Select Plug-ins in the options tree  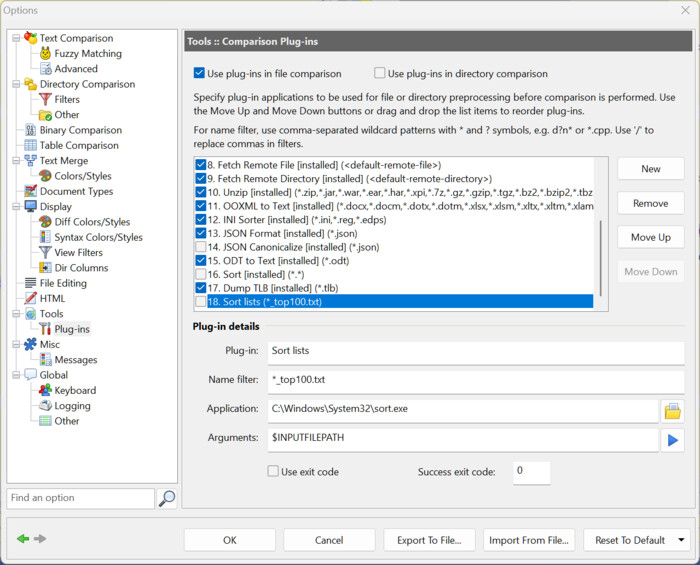pyautogui.click(x=72, y=329)
